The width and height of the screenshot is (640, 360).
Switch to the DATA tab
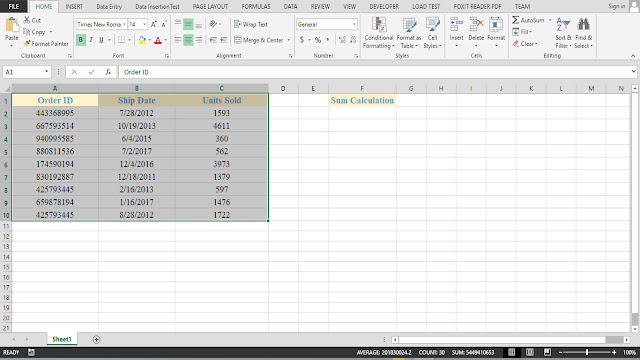pyautogui.click(x=291, y=7)
